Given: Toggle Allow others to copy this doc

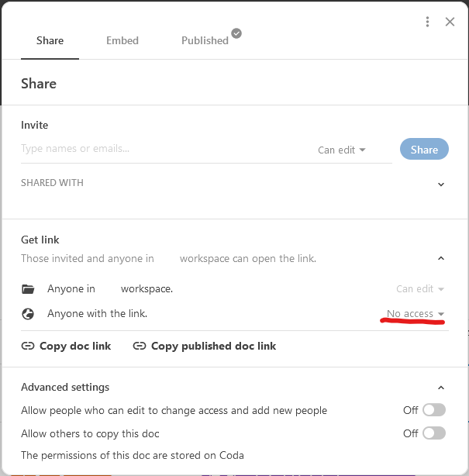Looking at the screenshot, I should [x=433, y=433].
